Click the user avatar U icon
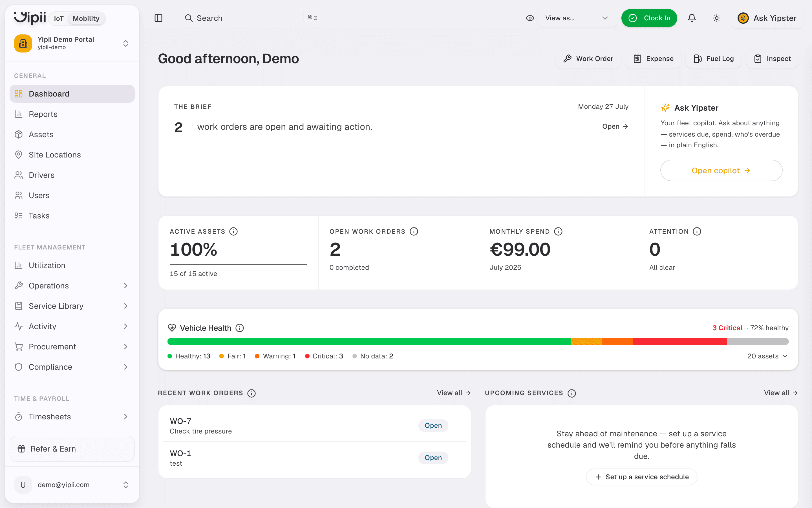This screenshot has height=508, width=812. point(23,485)
